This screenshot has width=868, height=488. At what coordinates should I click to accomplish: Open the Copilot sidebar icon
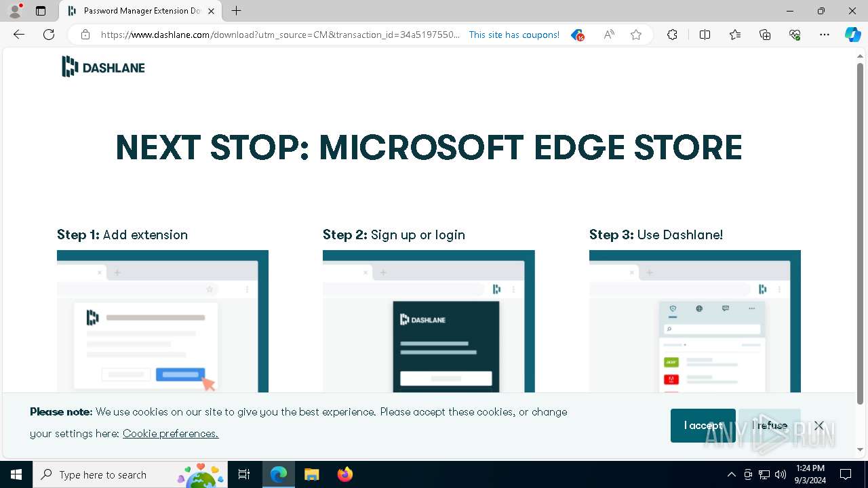852,35
